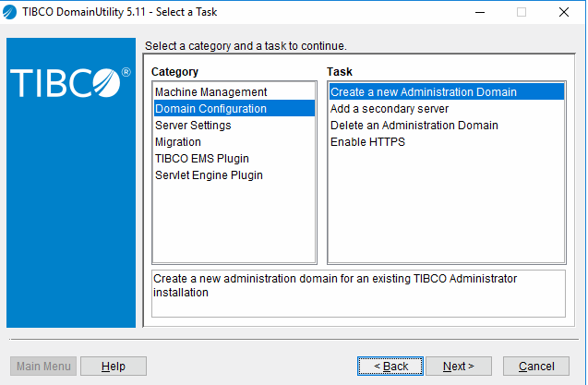
Task: Minimize the DomainUtility window
Action: tap(480, 12)
